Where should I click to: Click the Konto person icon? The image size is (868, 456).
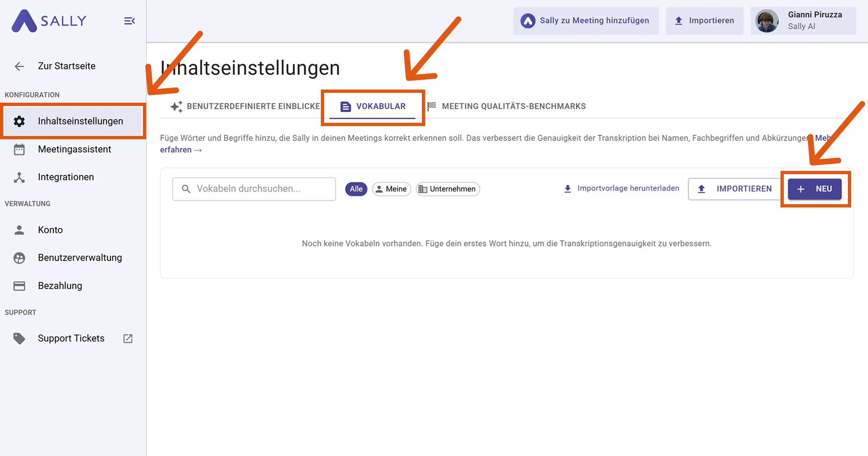point(19,230)
